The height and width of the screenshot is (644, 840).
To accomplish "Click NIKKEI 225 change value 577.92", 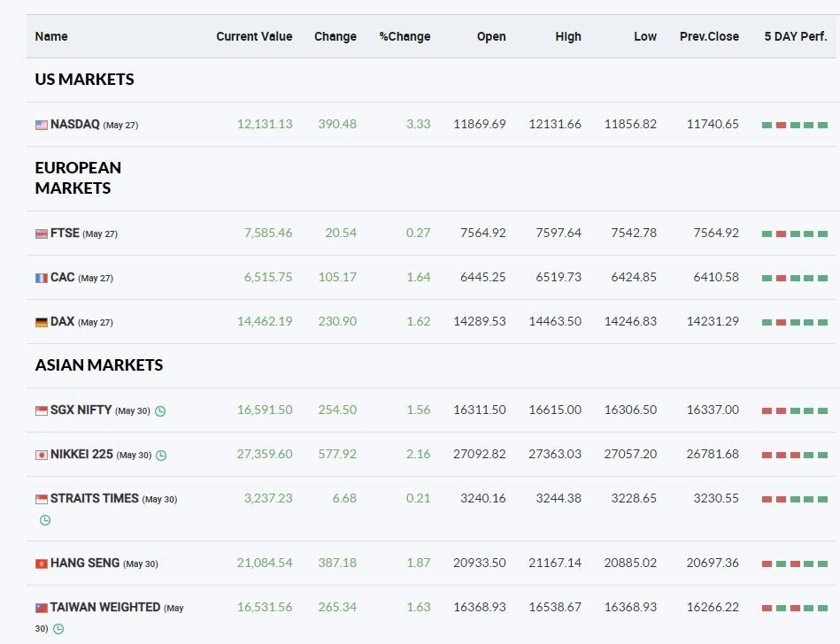I will pyautogui.click(x=337, y=454).
